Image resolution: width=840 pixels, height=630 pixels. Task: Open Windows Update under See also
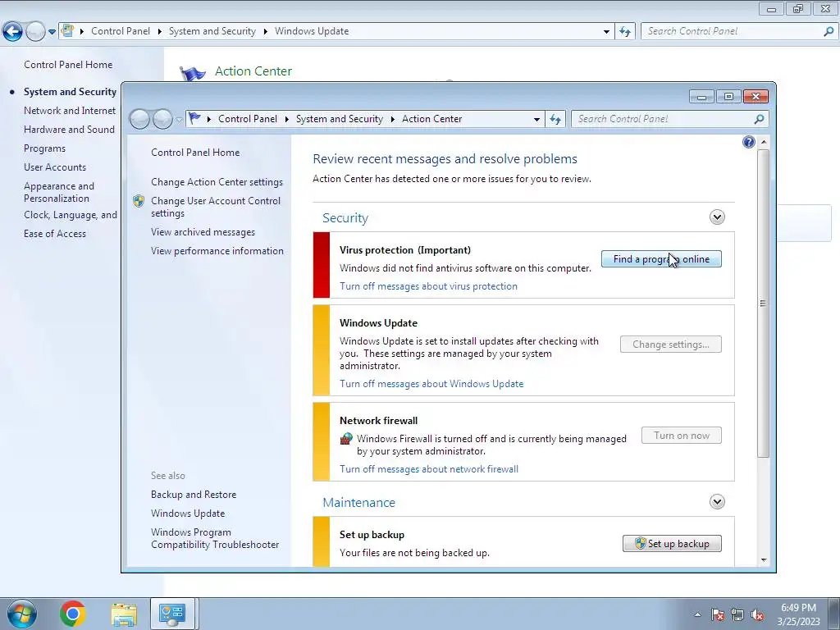click(188, 514)
